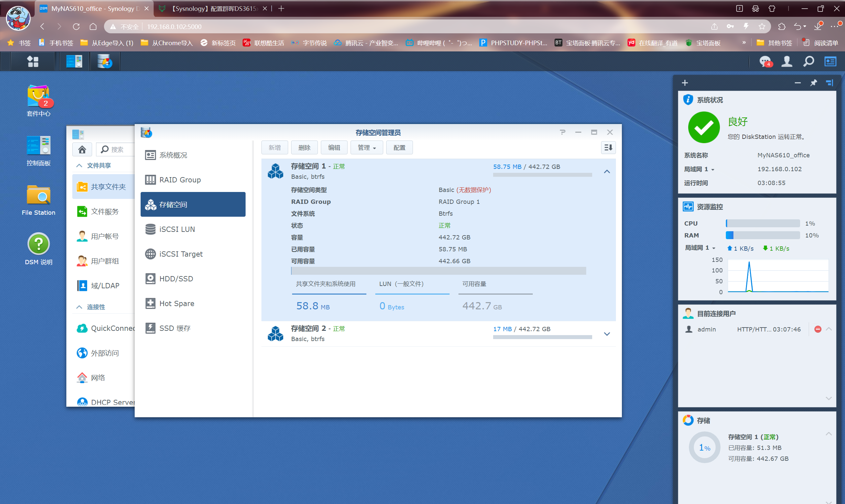Click the Storage Manager help question mark
Screen dimensions: 845x504
pyautogui.click(x=563, y=132)
